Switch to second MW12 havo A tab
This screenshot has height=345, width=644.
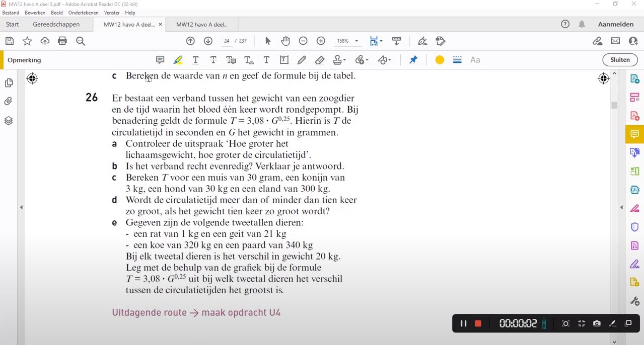click(202, 24)
